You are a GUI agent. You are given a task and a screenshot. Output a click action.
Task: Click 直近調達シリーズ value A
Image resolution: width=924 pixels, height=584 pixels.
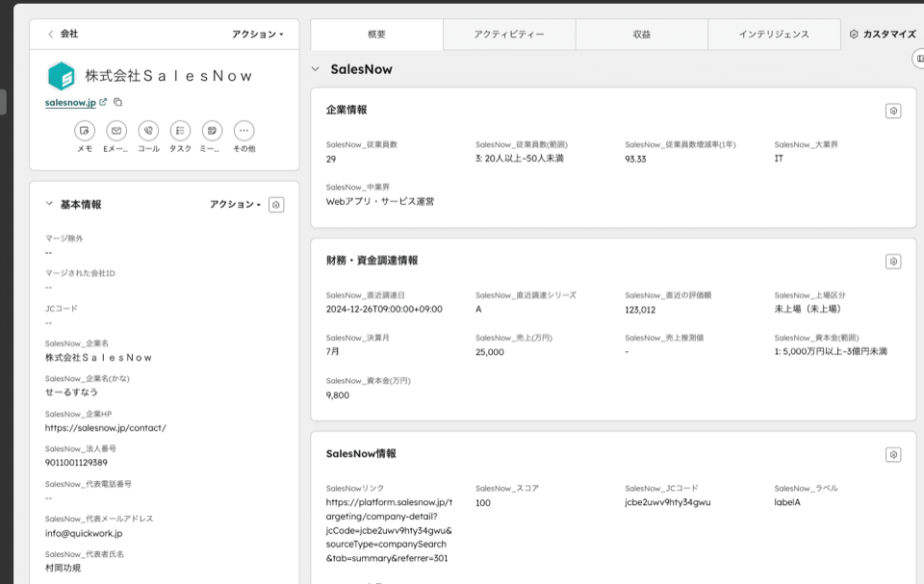pos(478,310)
